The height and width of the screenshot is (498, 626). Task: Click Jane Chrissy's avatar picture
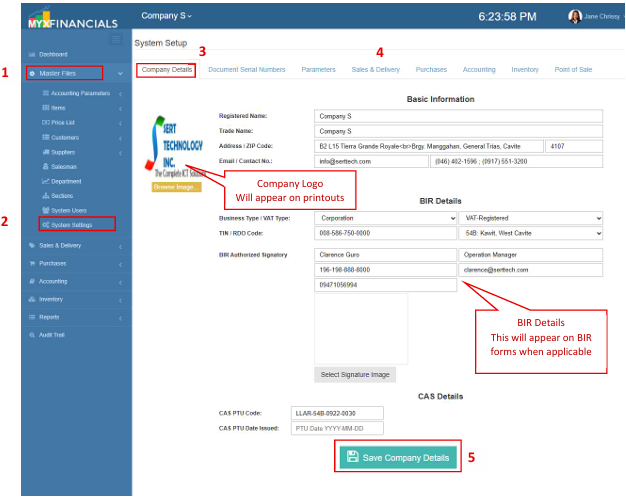(x=575, y=16)
